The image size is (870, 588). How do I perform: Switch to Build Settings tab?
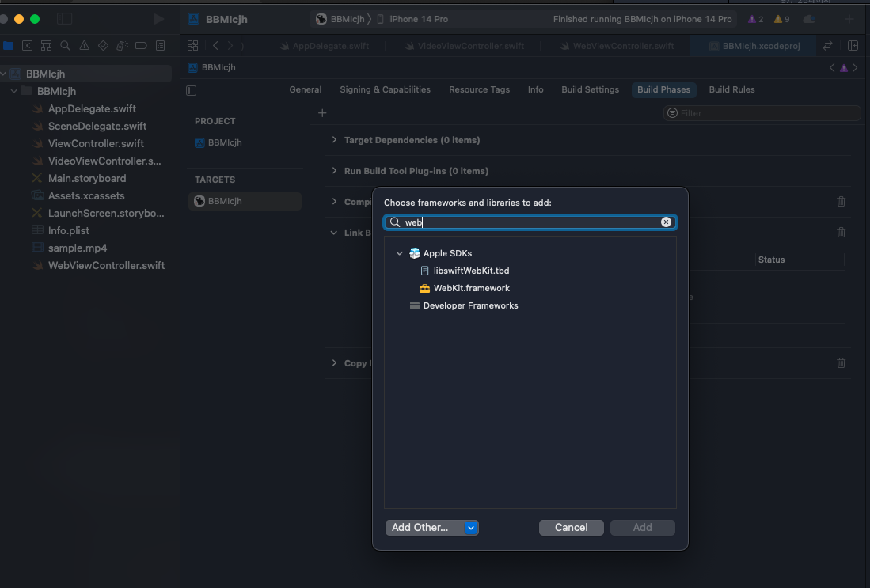[x=591, y=89]
